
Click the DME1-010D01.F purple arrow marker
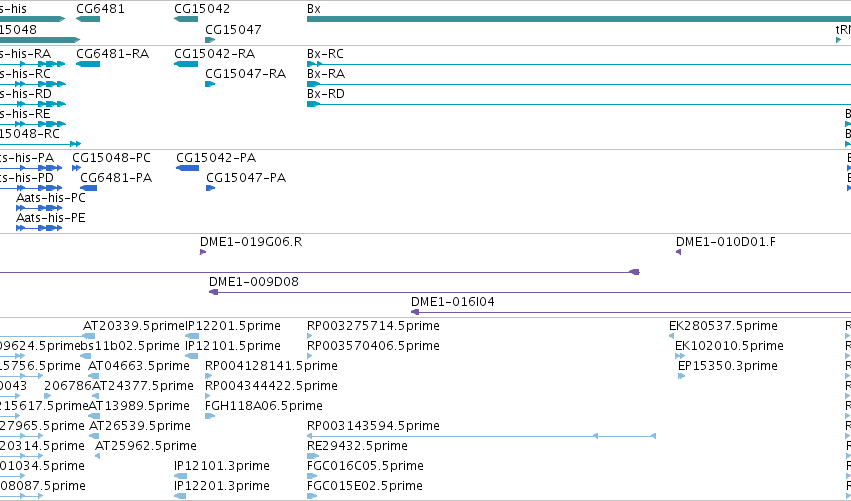coord(678,252)
